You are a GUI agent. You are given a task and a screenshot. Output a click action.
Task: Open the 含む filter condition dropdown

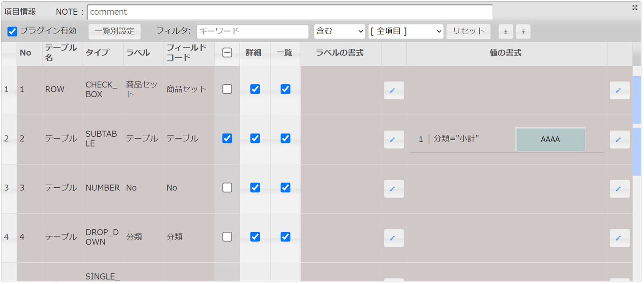pyautogui.click(x=339, y=32)
